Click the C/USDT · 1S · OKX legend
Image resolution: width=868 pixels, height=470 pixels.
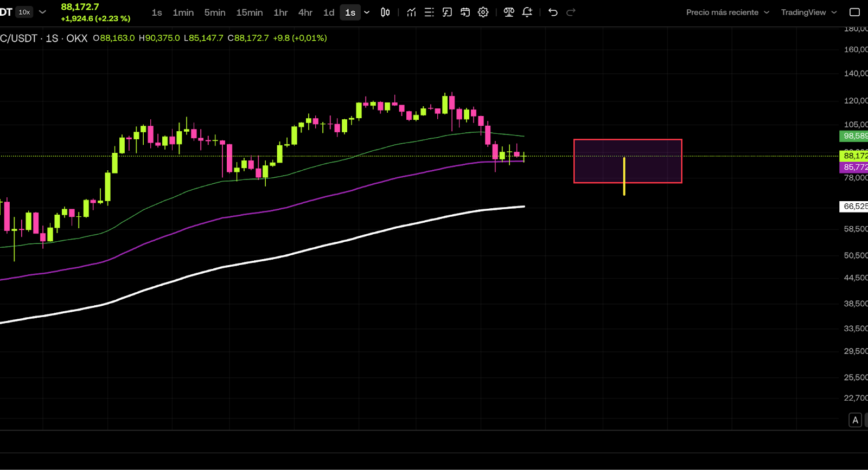click(x=43, y=38)
